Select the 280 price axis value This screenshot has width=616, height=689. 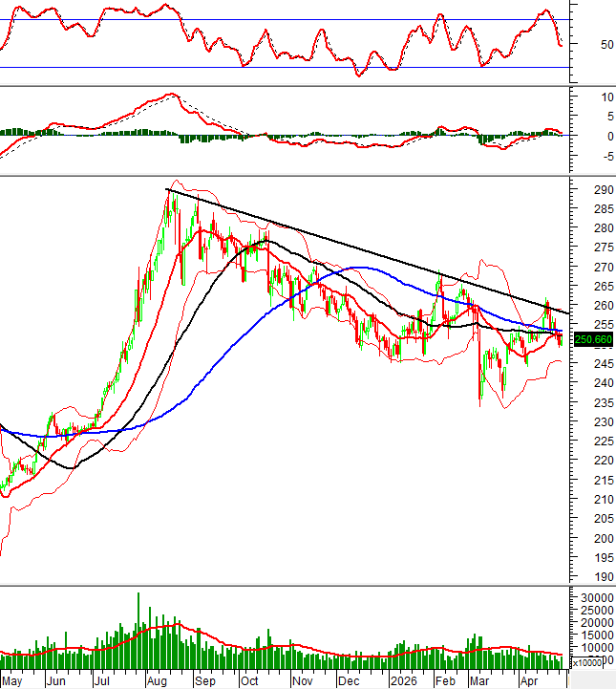tap(604, 228)
